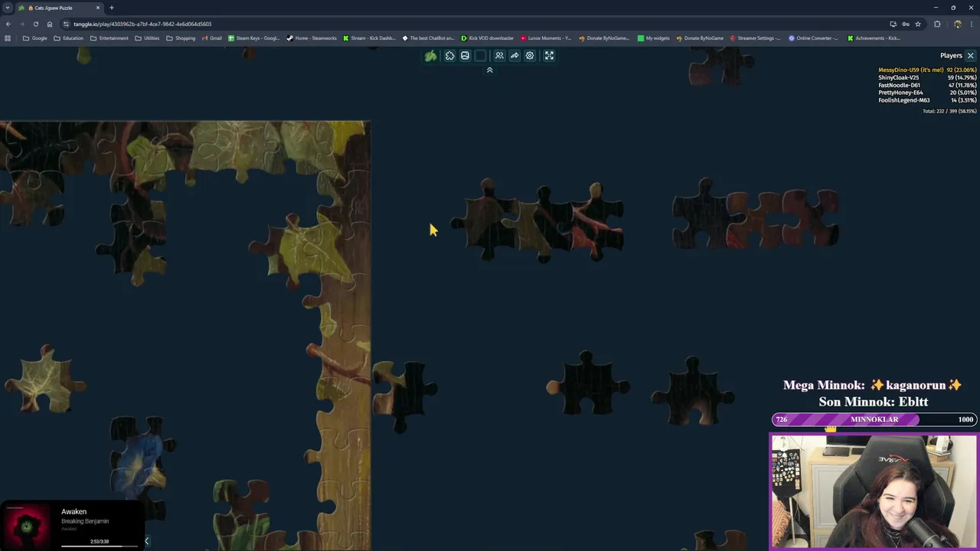The width and height of the screenshot is (980, 551).
Task: Select FastNoodle-D61 player row
Action: [927, 85]
